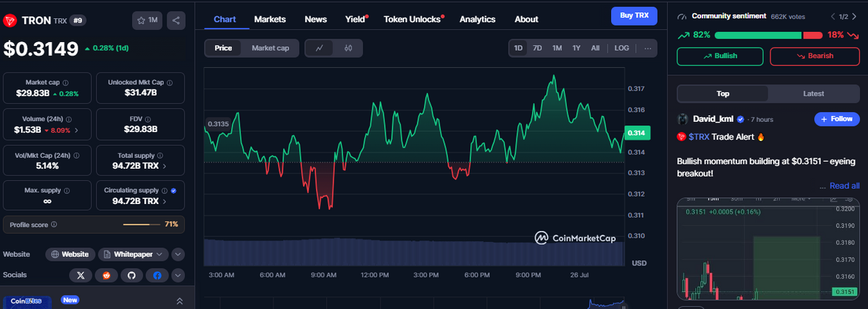This screenshot has width=868, height=309.
Task: Toggle LOG scale on chart
Action: tap(622, 48)
